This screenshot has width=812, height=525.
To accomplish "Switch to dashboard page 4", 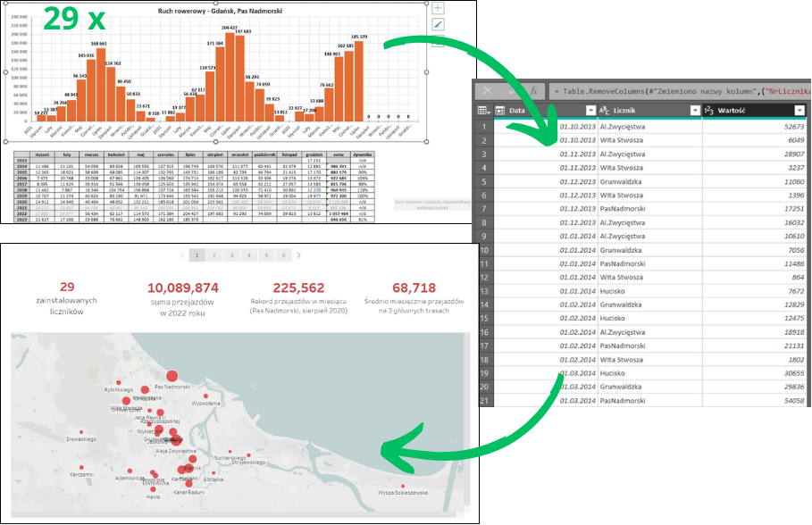I will point(249,255).
